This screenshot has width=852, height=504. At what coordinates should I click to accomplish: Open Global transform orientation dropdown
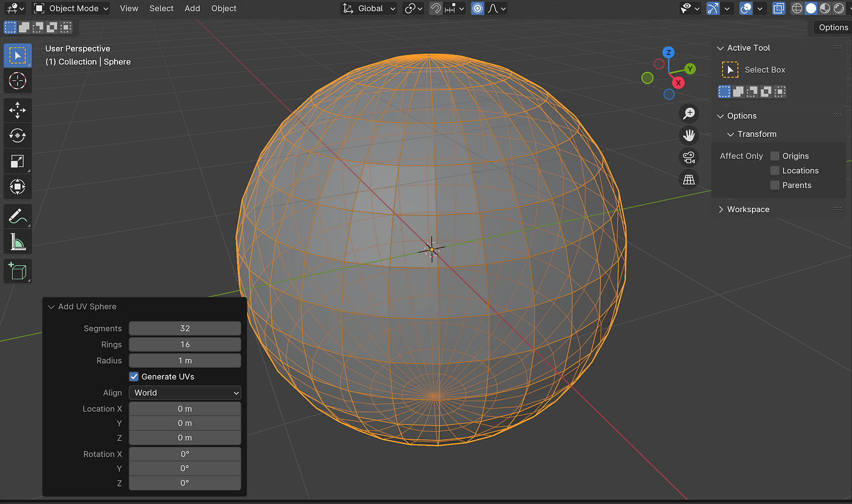pos(369,8)
